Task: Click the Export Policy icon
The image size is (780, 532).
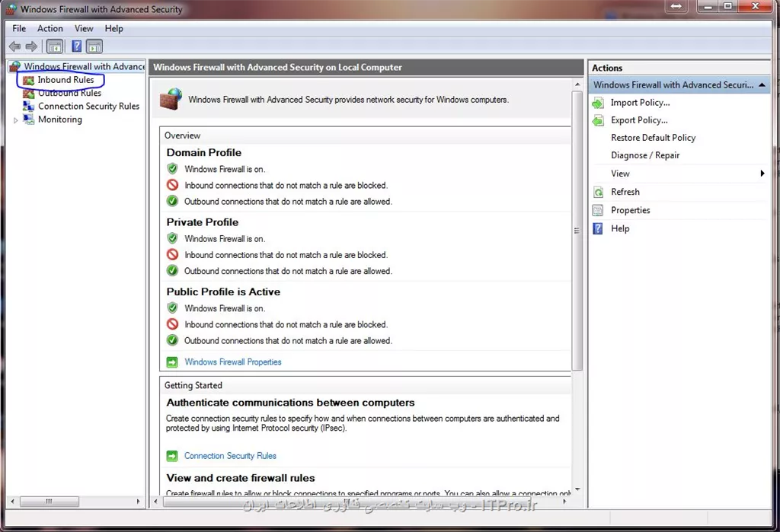Action: tap(598, 120)
